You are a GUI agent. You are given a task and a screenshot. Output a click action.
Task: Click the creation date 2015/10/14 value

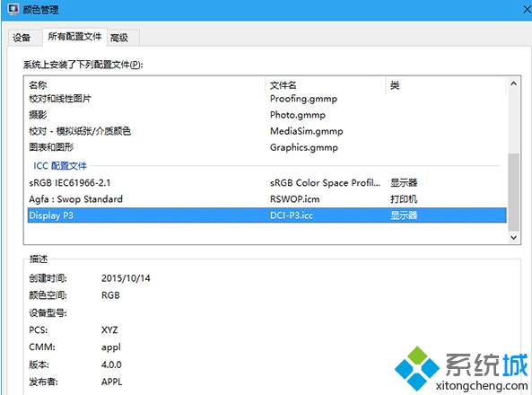click(x=126, y=278)
